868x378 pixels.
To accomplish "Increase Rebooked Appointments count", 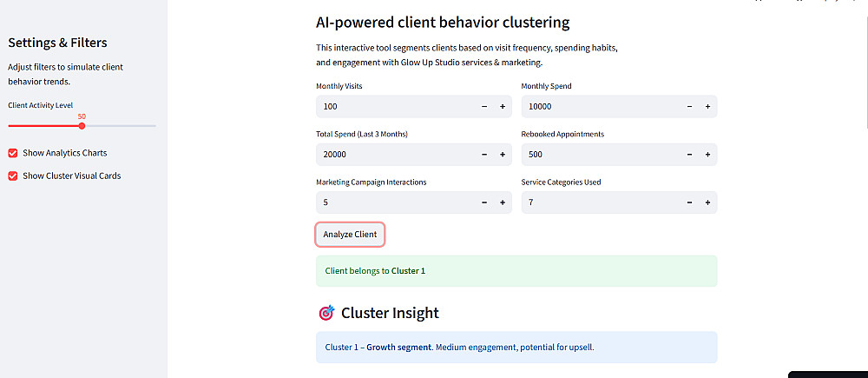I will 707,155.
